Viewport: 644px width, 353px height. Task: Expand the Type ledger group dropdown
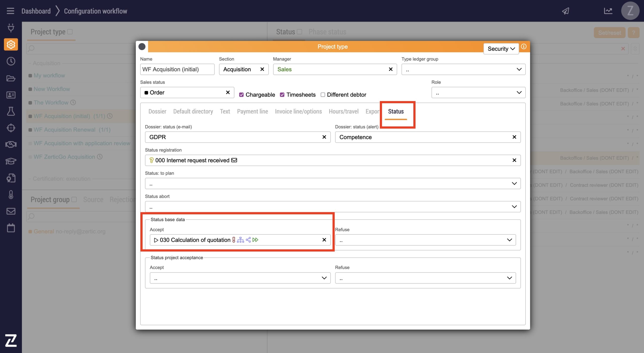[x=463, y=70]
